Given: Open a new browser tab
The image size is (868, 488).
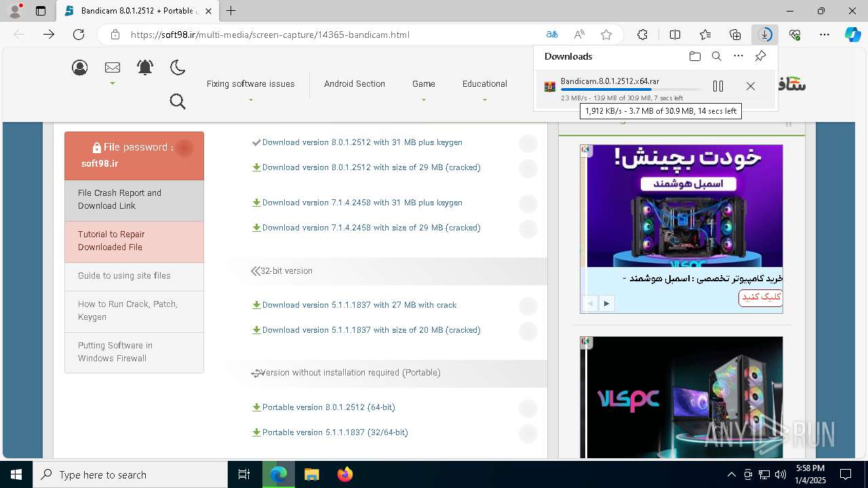Looking at the screenshot, I should click(231, 11).
